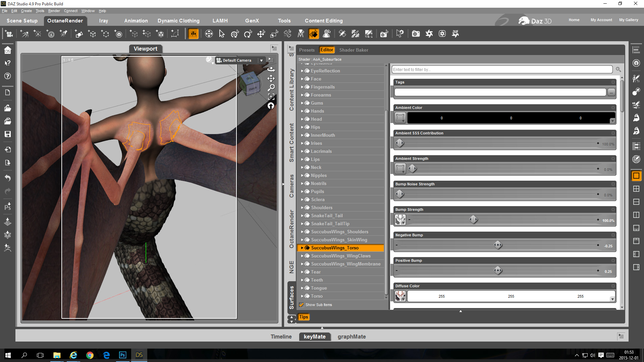Open Google Chrome from the taskbar
This screenshot has height=362, width=644.
(90, 355)
